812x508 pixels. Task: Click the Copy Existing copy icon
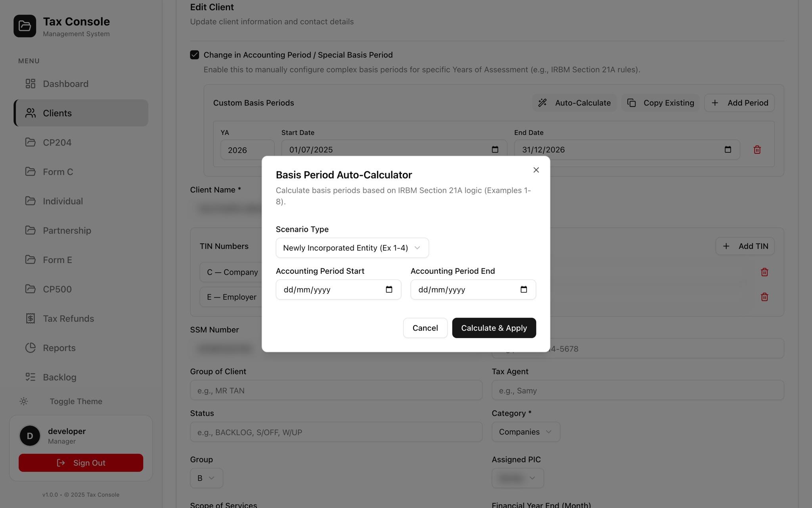pos(632,103)
